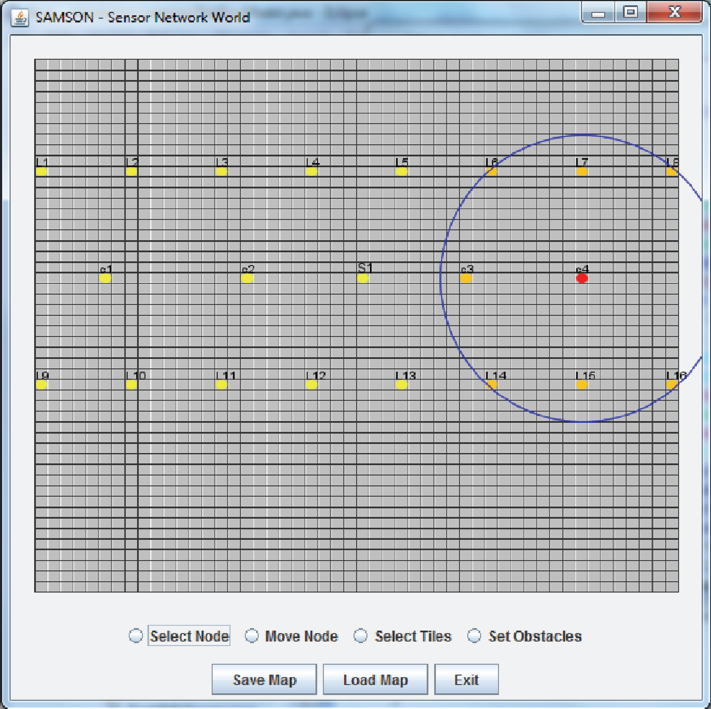The width and height of the screenshot is (711, 709).
Task: Select node L13 on the map
Action: pyautogui.click(x=401, y=384)
